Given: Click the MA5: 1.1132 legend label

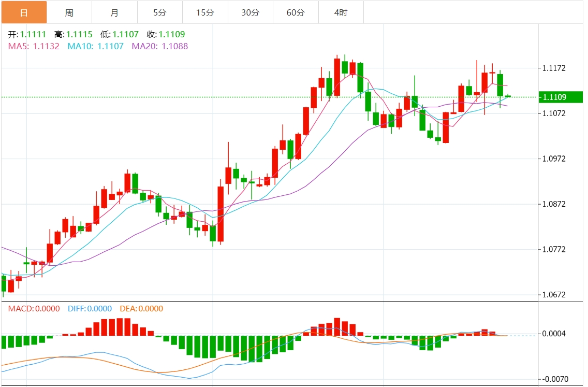Looking at the screenshot, I should [34, 46].
